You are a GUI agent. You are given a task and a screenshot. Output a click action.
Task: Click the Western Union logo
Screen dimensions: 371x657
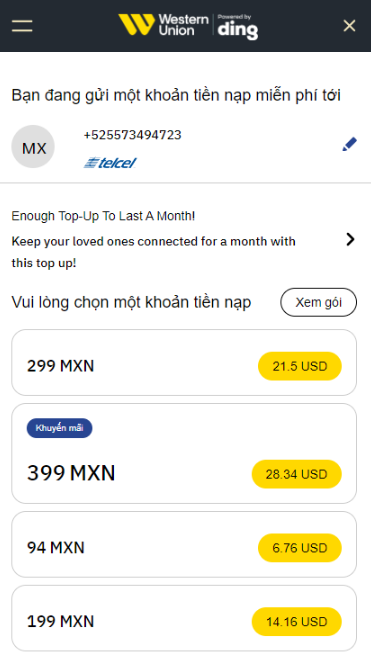coord(163,25)
